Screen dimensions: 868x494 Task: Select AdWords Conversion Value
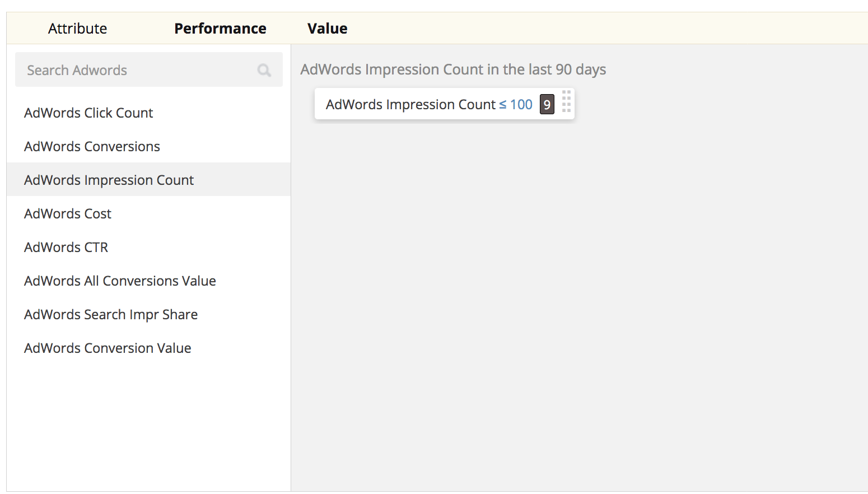click(148, 348)
